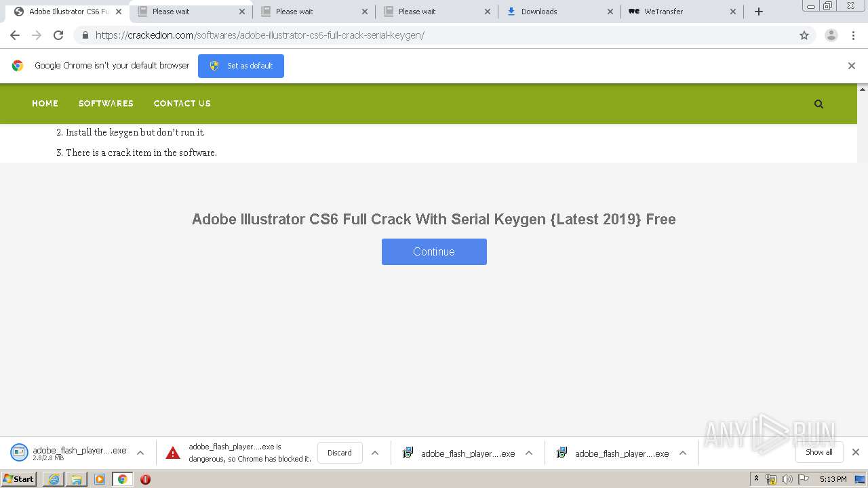Screen dimensions: 868x488
Task: Click the taskbar clock showing 5:13 PM
Action: [833, 479]
